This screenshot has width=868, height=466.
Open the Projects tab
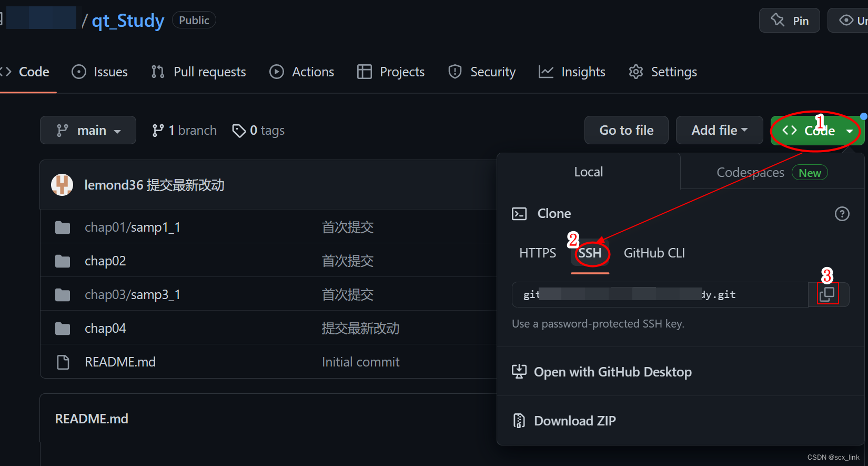(x=391, y=72)
